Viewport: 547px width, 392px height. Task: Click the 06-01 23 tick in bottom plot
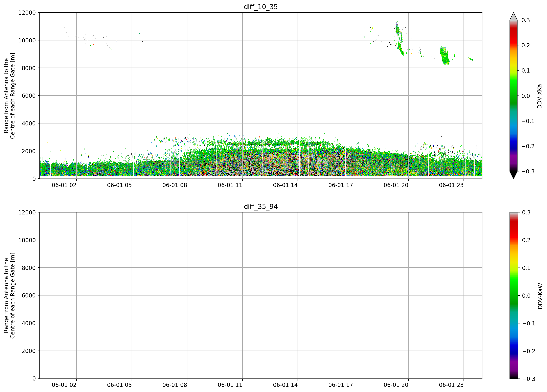click(451, 385)
